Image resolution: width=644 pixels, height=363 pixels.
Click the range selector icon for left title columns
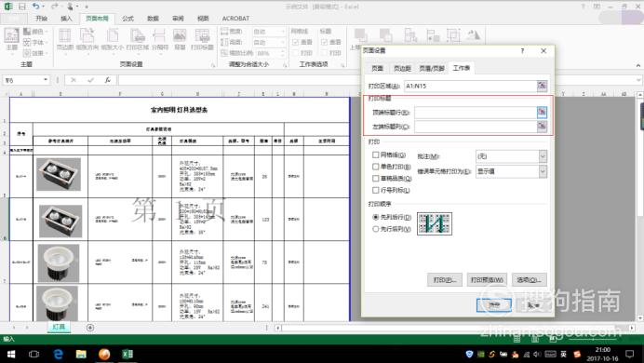pyautogui.click(x=543, y=127)
